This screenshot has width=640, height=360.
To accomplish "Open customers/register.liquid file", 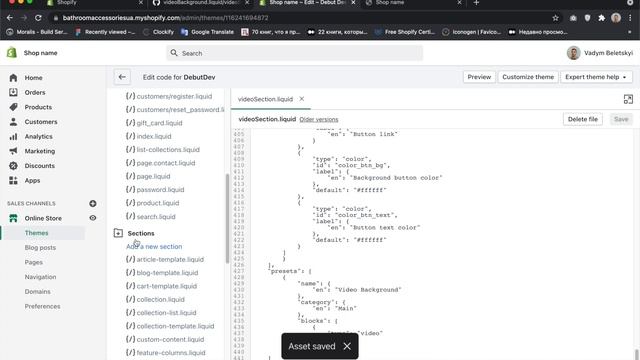I will point(169,96).
